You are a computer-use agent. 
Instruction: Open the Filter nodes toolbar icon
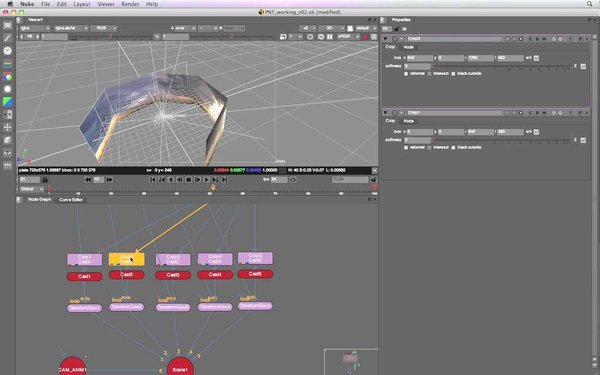7,89
